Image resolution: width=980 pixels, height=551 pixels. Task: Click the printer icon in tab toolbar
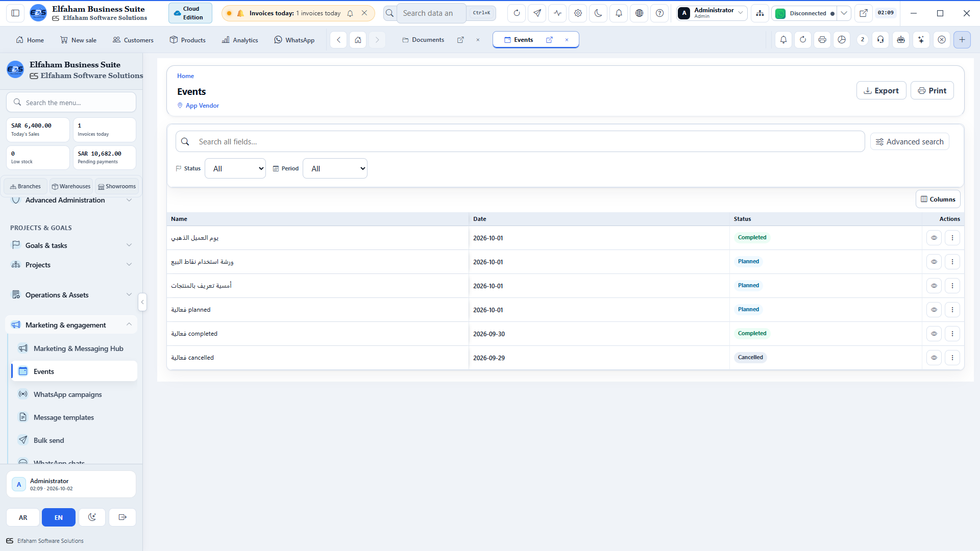click(x=822, y=40)
